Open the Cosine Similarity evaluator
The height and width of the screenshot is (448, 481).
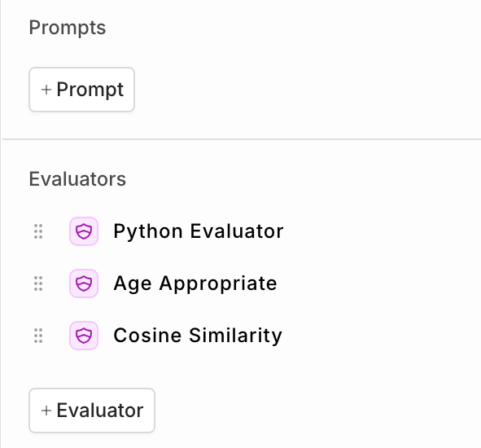click(x=198, y=336)
